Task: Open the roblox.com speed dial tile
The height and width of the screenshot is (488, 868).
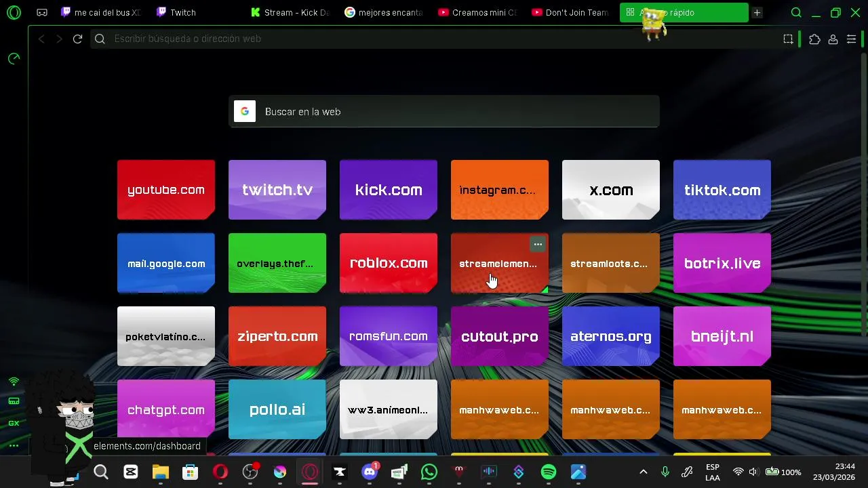Action: pyautogui.click(x=389, y=263)
